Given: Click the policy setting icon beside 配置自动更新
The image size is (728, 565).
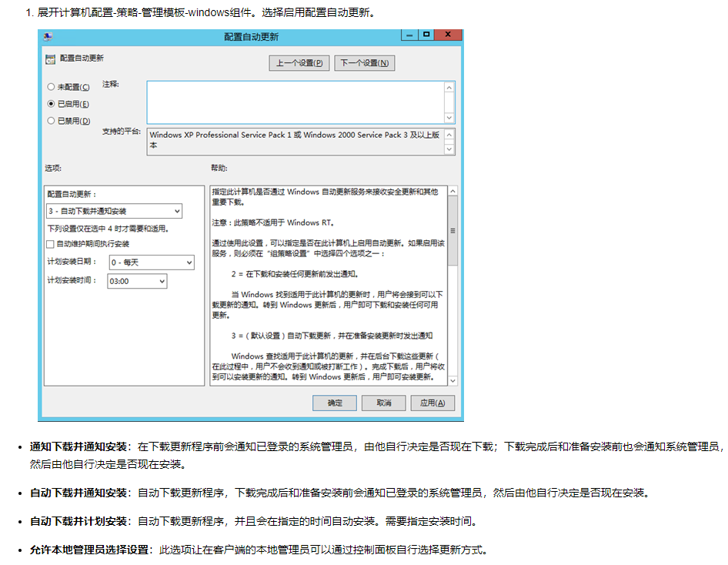Looking at the screenshot, I should pos(50,59).
